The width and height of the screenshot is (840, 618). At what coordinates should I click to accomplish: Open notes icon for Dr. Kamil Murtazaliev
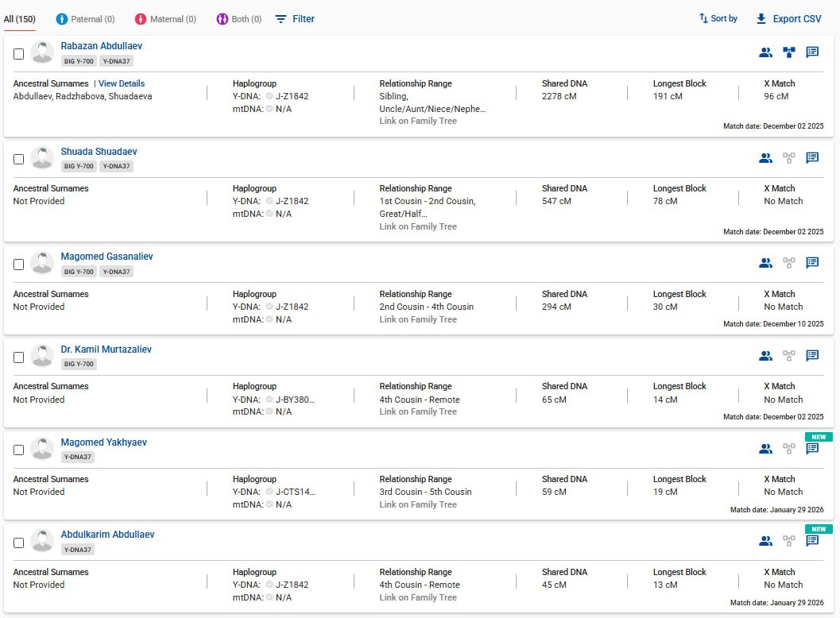coord(812,356)
